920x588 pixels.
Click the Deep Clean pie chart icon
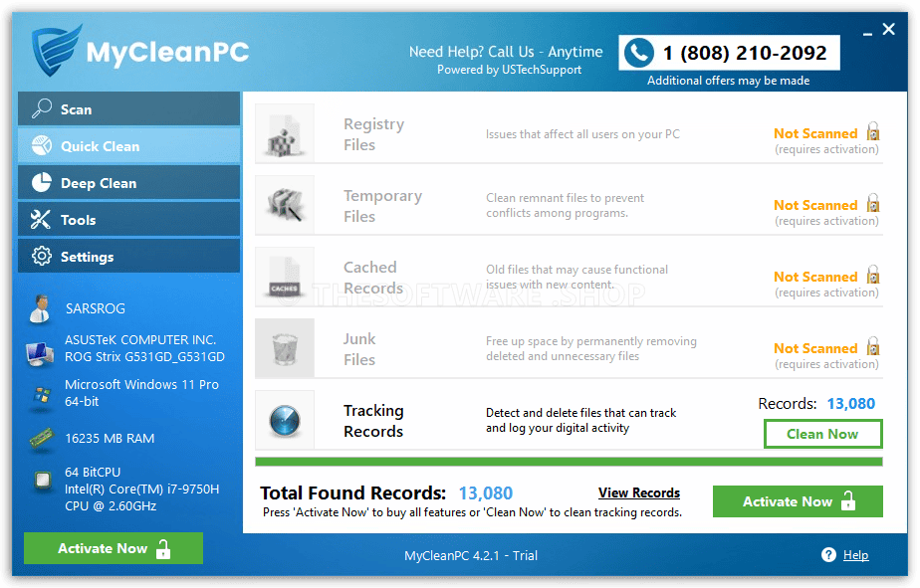point(41,182)
